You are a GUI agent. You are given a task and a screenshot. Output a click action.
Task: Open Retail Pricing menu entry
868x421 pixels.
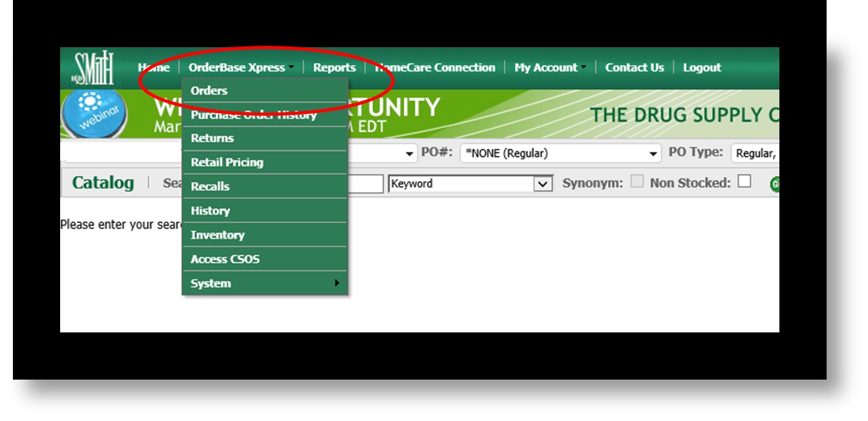[265, 162]
